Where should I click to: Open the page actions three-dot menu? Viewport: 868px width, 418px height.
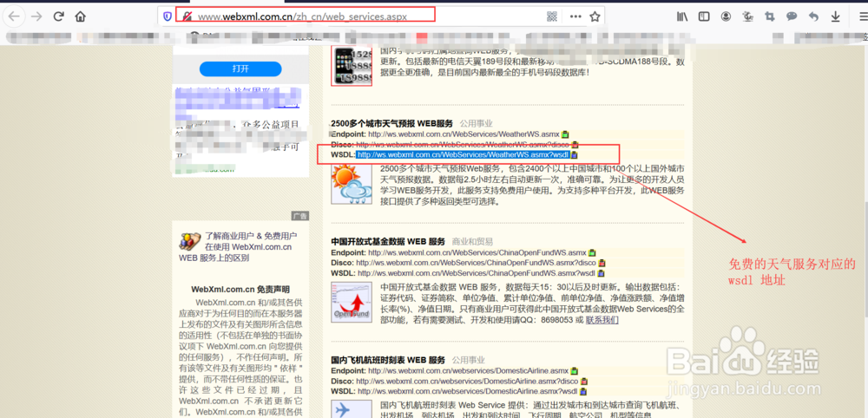pos(575,16)
